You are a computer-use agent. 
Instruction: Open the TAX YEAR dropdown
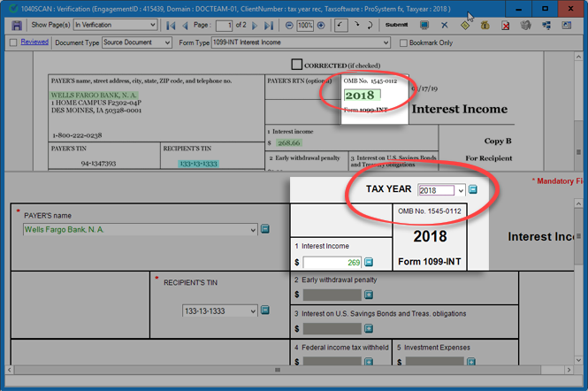(x=461, y=190)
